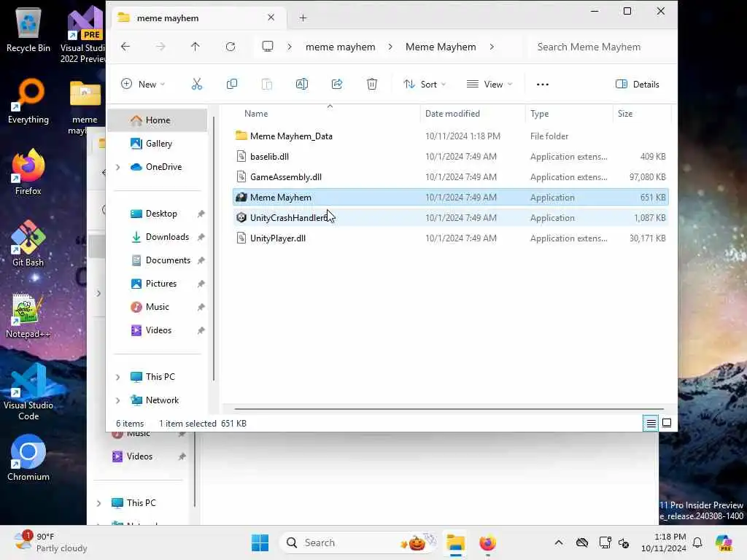Show hidden system tray icons
The image size is (747, 560).
pos(559,542)
